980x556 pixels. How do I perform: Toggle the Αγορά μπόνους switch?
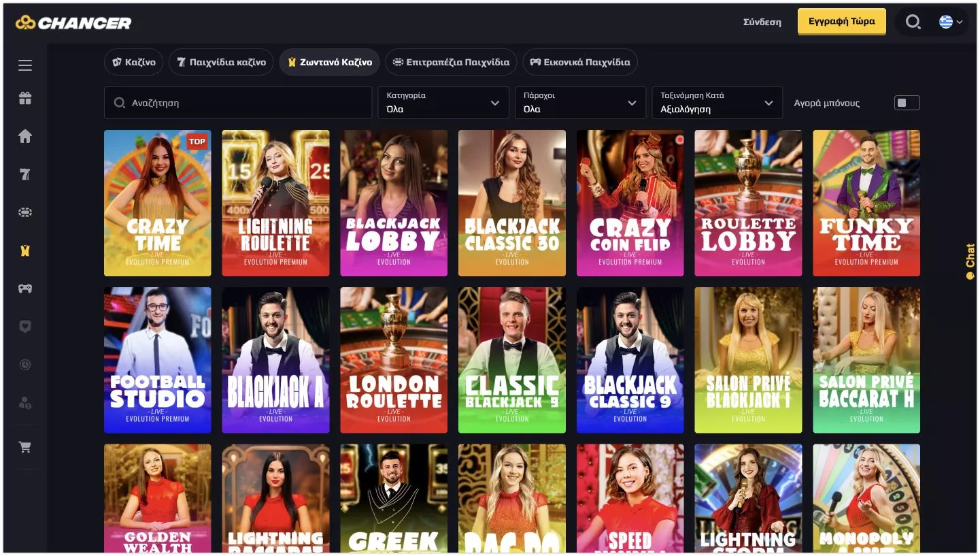[907, 103]
